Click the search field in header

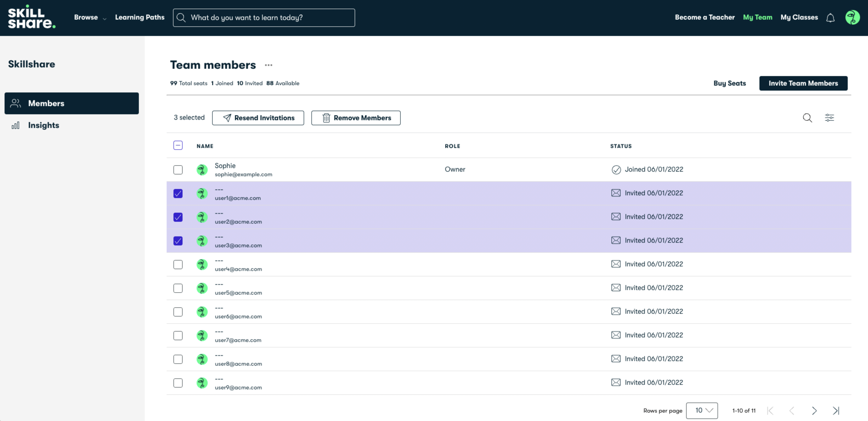pos(264,18)
